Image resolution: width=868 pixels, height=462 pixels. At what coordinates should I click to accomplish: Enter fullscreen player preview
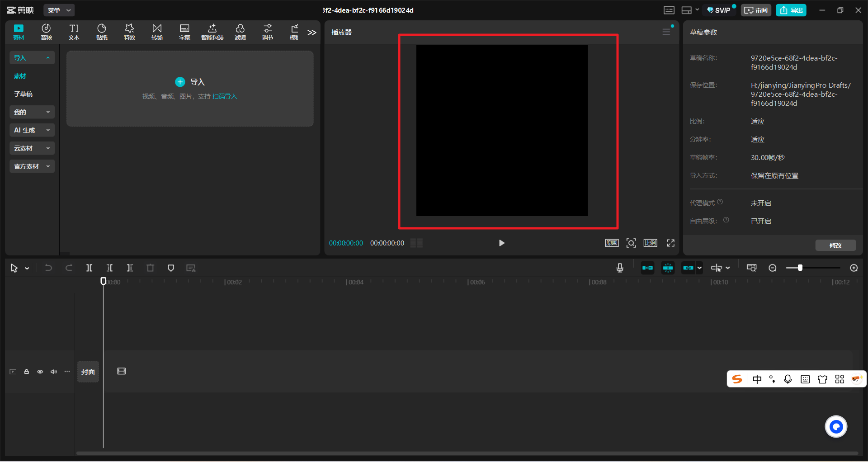click(x=670, y=243)
